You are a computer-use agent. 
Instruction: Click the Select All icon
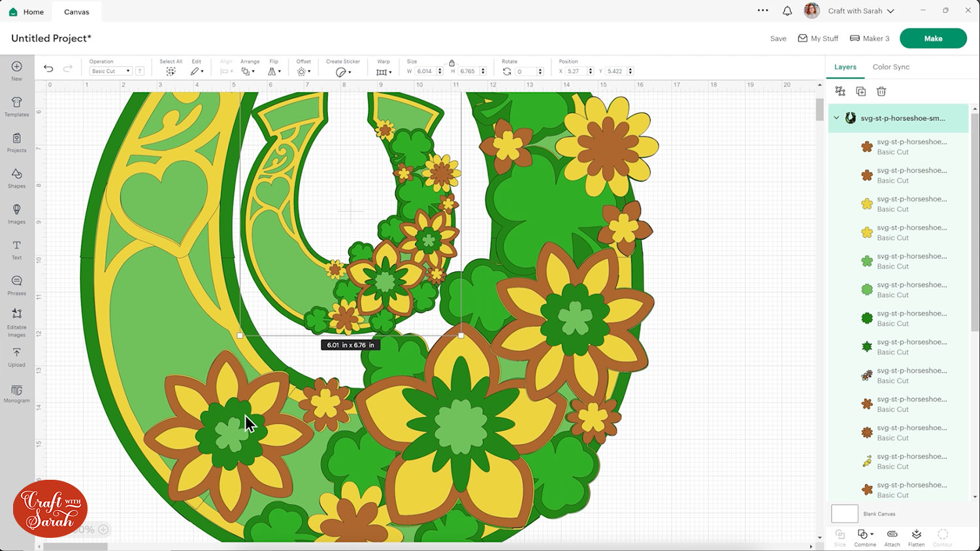[x=171, y=71]
